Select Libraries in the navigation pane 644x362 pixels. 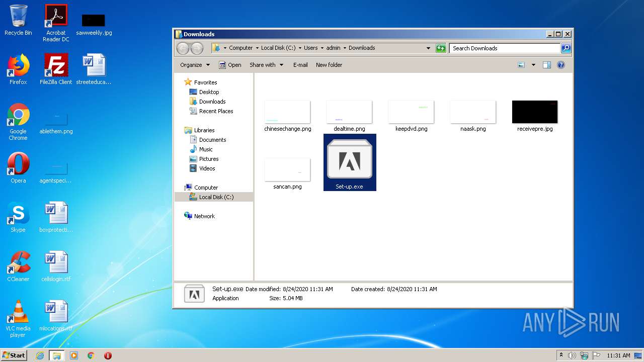click(x=204, y=130)
